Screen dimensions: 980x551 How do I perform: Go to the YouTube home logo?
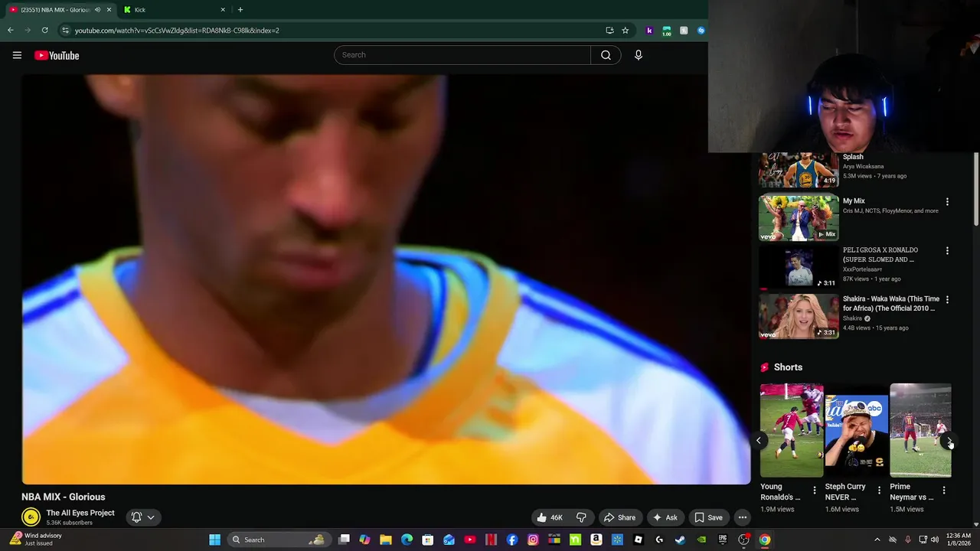(57, 55)
